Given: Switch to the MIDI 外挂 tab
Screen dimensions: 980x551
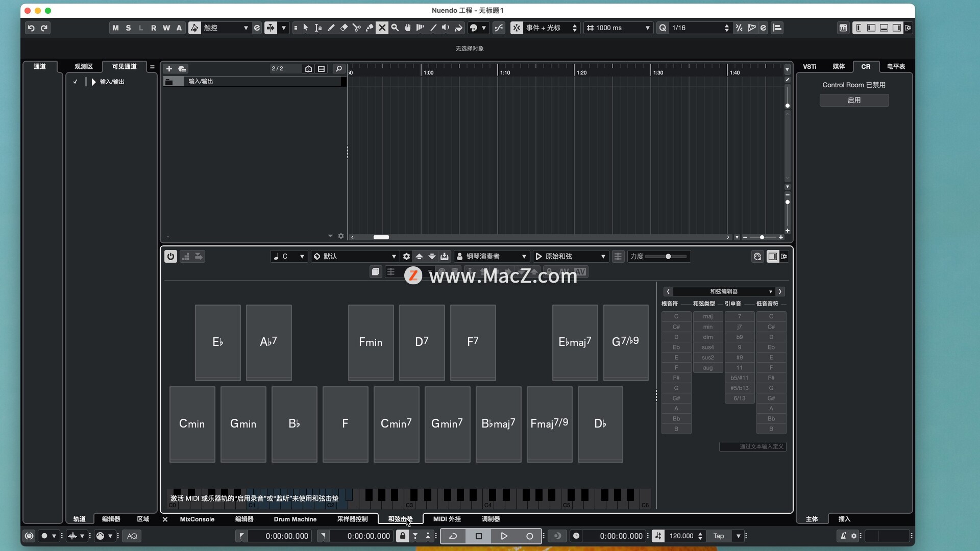Looking at the screenshot, I should point(447,519).
